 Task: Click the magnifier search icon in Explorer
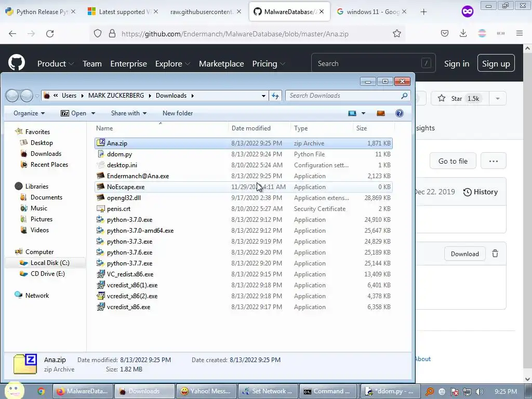tap(404, 96)
